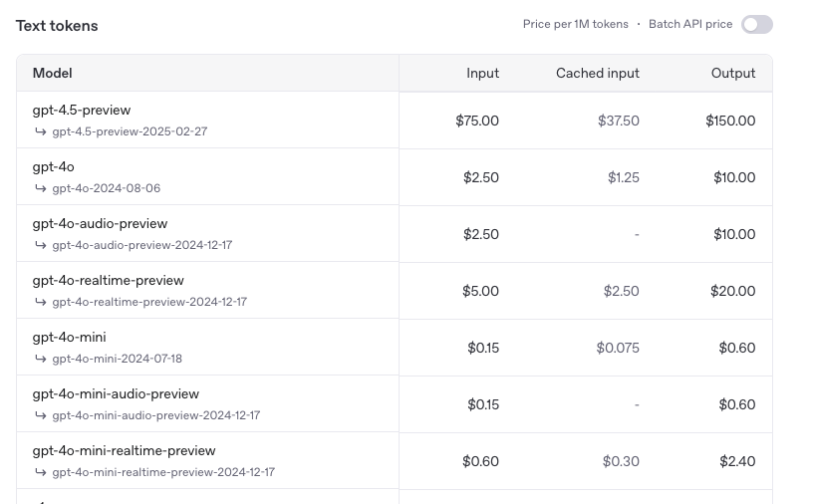Click the arrow icon beside gpt-4o-audio-preview-2024-12-17
Image resolution: width=815 pixels, height=504 pixels.
[x=41, y=245]
